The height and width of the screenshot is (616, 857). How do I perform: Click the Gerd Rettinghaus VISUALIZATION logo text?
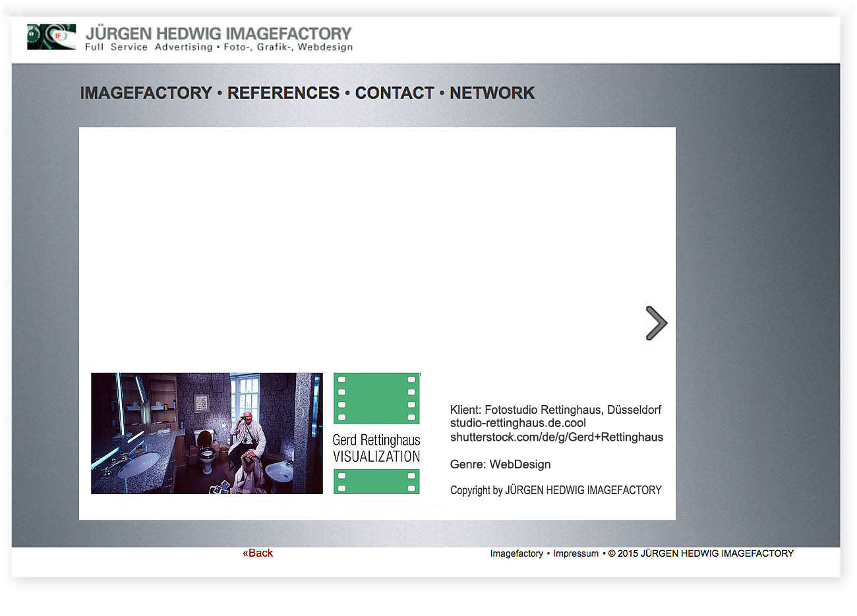[376, 448]
